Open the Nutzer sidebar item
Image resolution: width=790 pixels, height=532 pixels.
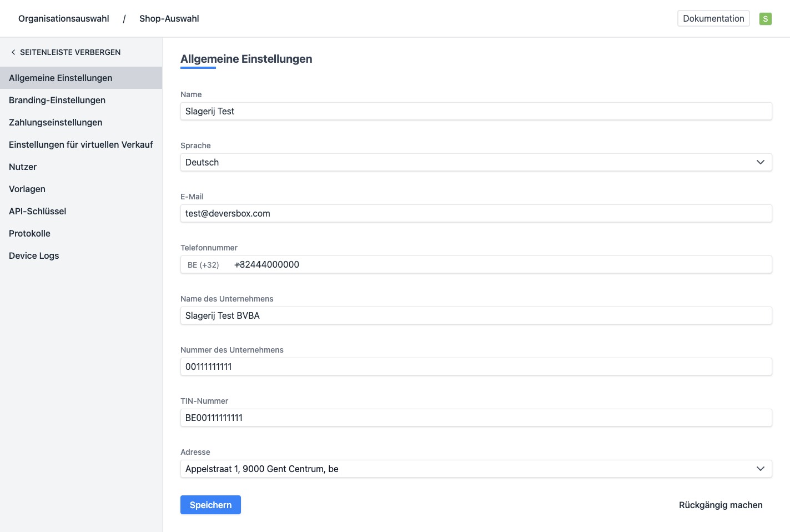[23, 167]
